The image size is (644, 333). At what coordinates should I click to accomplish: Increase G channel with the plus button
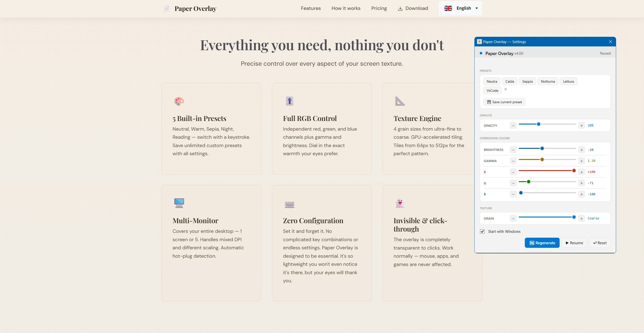point(582,183)
